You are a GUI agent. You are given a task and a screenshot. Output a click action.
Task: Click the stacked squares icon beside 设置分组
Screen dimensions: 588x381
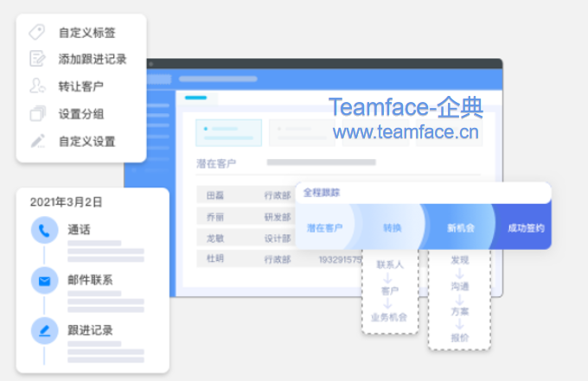pyautogui.click(x=37, y=113)
